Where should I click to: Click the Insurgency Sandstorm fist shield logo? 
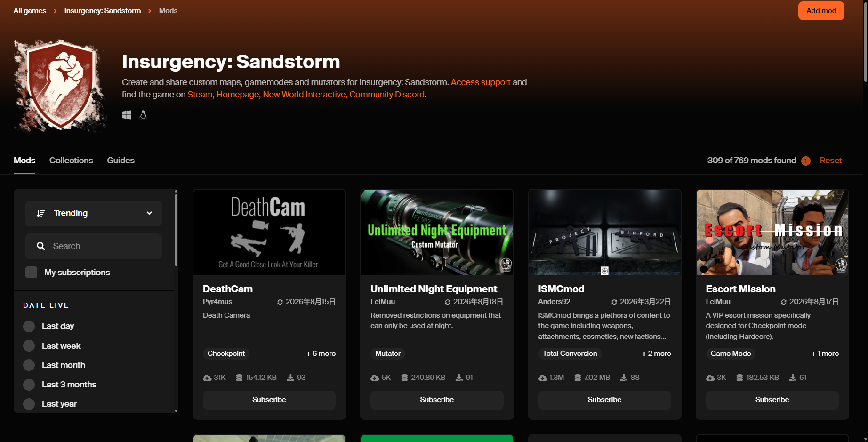pos(60,85)
